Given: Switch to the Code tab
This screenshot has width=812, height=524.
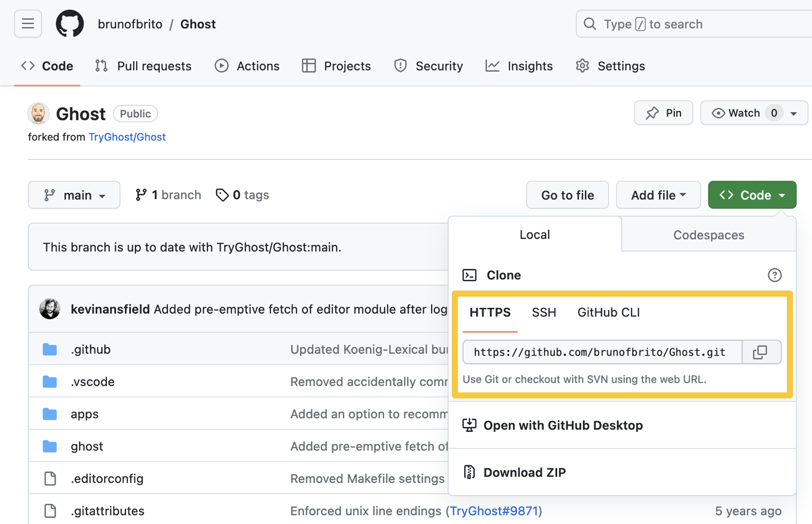Looking at the screenshot, I should (x=47, y=66).
